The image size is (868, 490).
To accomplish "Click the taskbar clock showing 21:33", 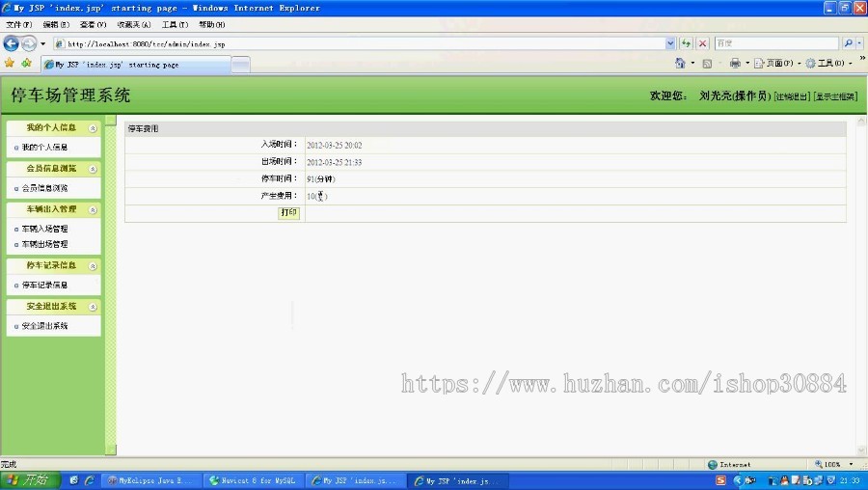I will pos(850,480).
